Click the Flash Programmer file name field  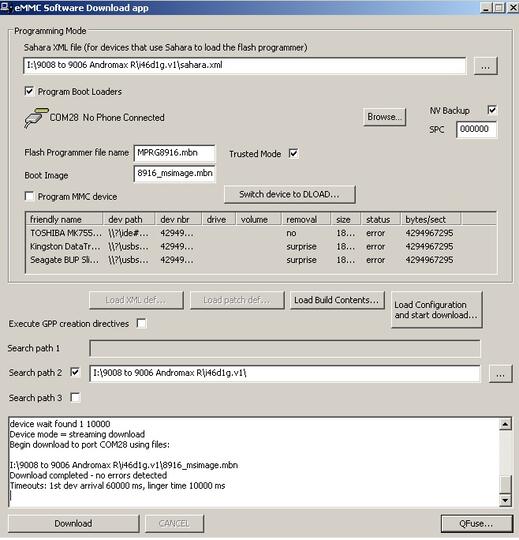(x=174, y=153)
